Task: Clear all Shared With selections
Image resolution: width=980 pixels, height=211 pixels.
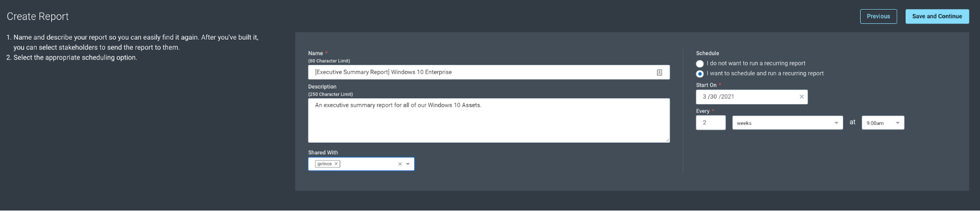Action: pyautogui.click(x=400, y=164)
